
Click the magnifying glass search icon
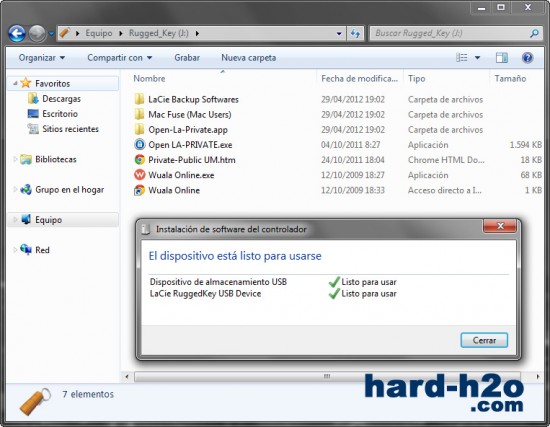coord(534,33)
